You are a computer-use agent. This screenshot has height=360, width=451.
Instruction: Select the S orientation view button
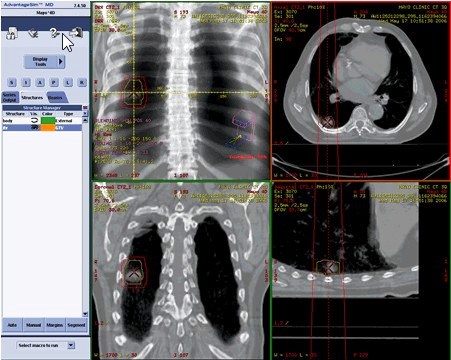pos(12,82)
